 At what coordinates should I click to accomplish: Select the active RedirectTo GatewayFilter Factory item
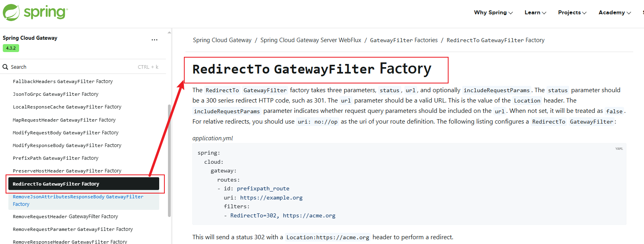(84, 184)
